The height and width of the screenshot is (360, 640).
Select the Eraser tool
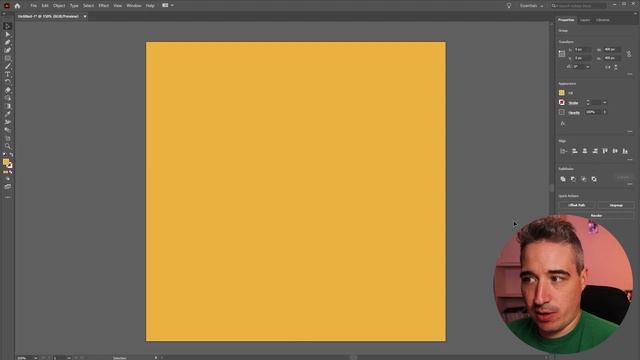[7, 90]
